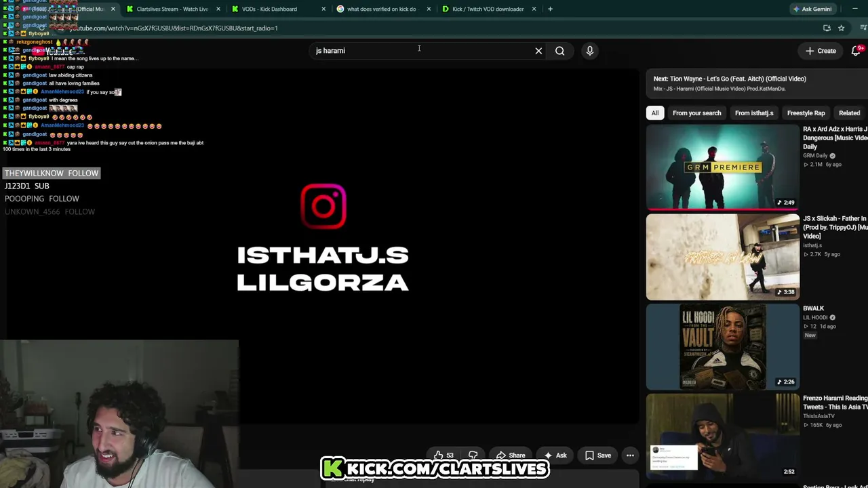Open the YouTube Create menu
The height and width of the screenshot is (488, 868).
(x=821, y=51)
